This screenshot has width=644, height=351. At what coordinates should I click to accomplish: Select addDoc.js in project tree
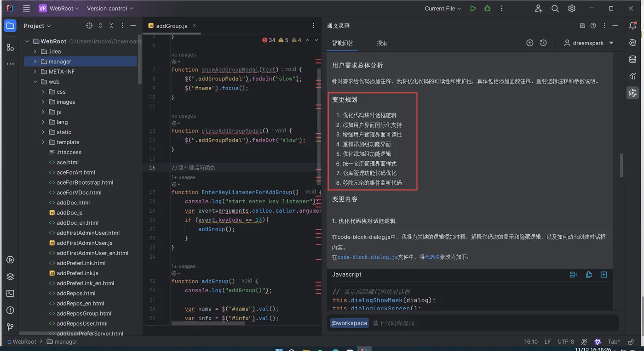click(x=69, y=213)
